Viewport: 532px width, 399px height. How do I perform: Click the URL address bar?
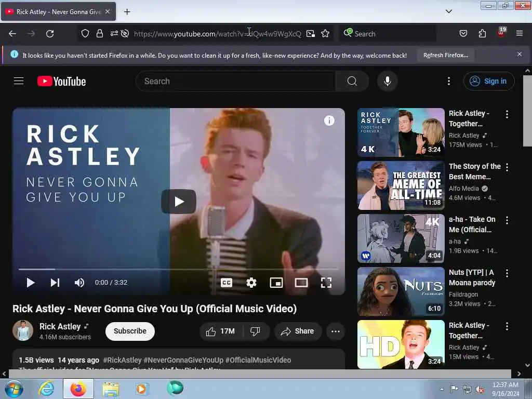point(217,34)
